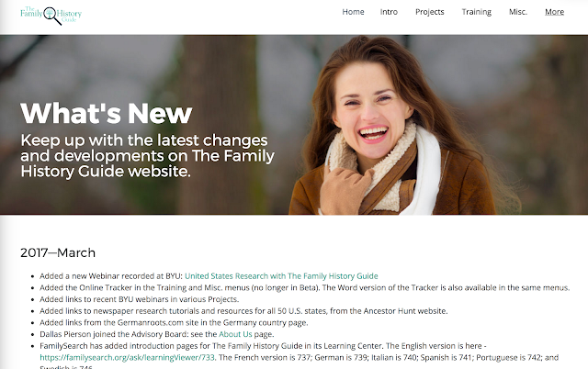Click the Dallas Pierson Advisory Board bullet
Image resolution: width=588 pixels, height=369 pixels.
pos(157,334)
